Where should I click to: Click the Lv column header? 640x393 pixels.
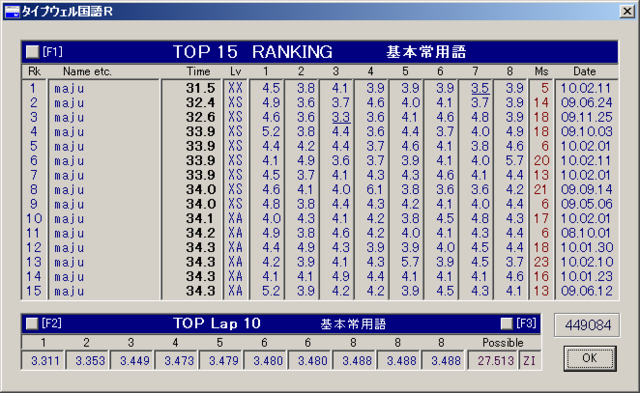(236, 71)
